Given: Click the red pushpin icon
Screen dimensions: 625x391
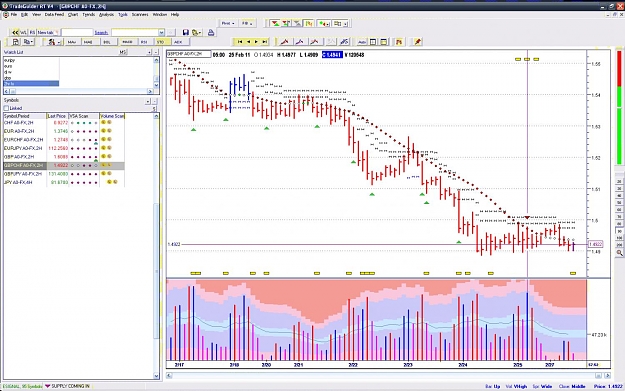Looking at the screenshot, I should [x=417, y=41].
